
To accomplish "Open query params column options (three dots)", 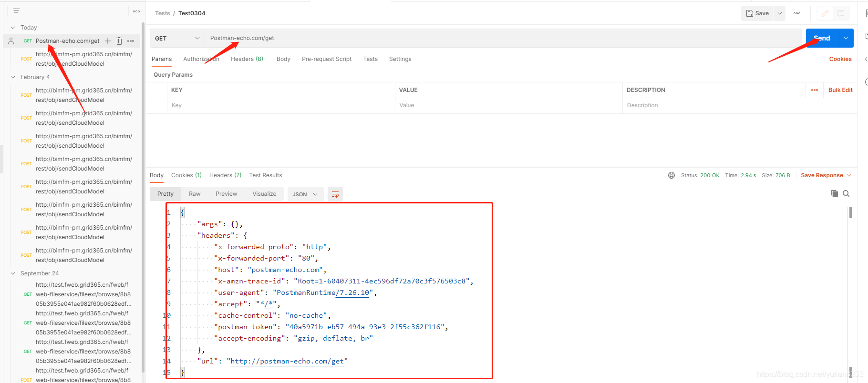I will point(815,90).
